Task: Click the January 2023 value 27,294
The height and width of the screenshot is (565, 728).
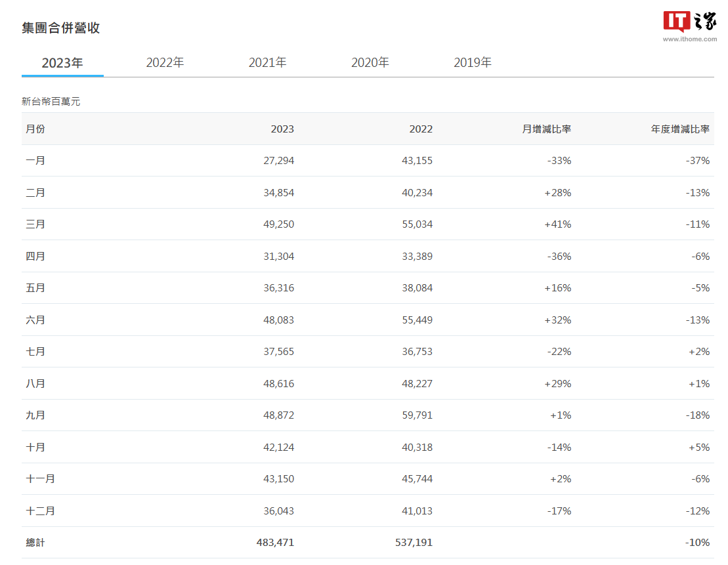Action: (x=280, y=161)
